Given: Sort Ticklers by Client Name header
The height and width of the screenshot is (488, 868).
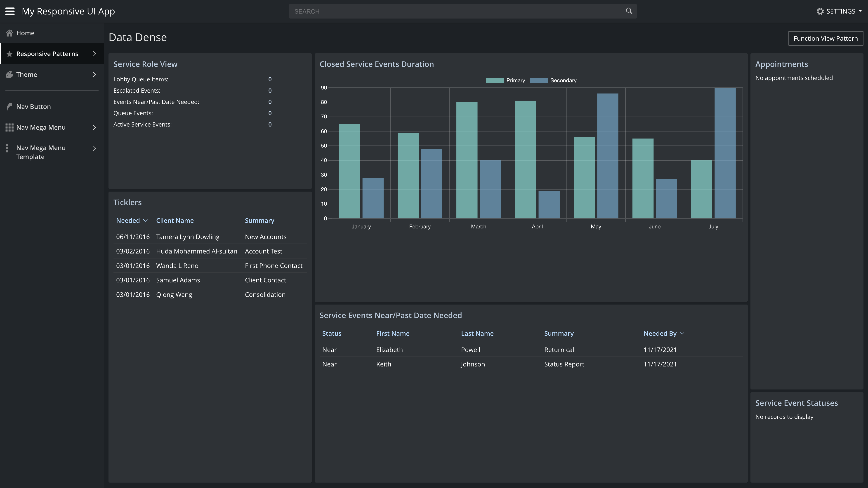Looking at the screenshot, I should point(175,221).
